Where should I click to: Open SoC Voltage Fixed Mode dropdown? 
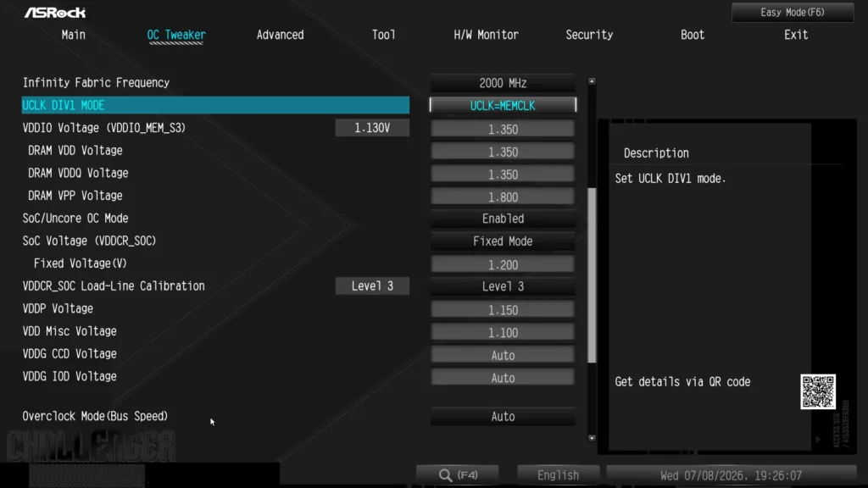[x=503, y=241]
